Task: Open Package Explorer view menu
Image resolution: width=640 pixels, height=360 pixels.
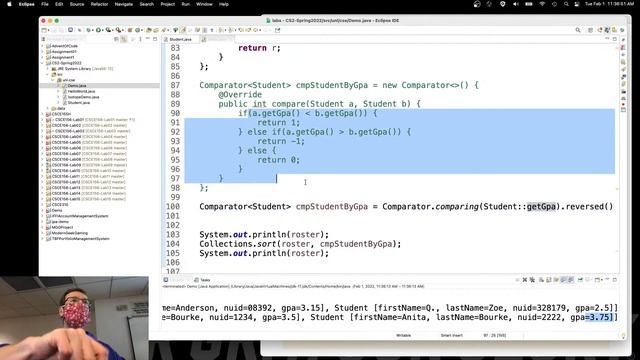Action: tap(140, 39)
